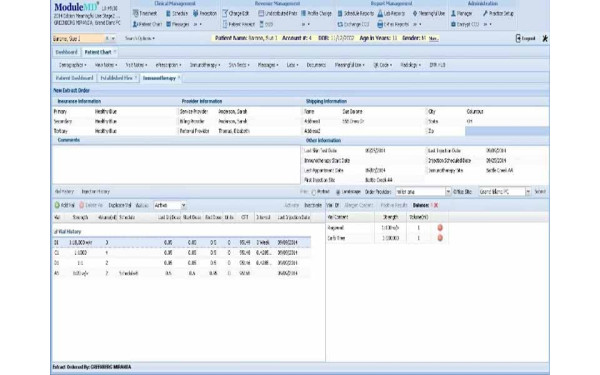
Task: Switch to the Established Flow tab
Action: (116, 78)
